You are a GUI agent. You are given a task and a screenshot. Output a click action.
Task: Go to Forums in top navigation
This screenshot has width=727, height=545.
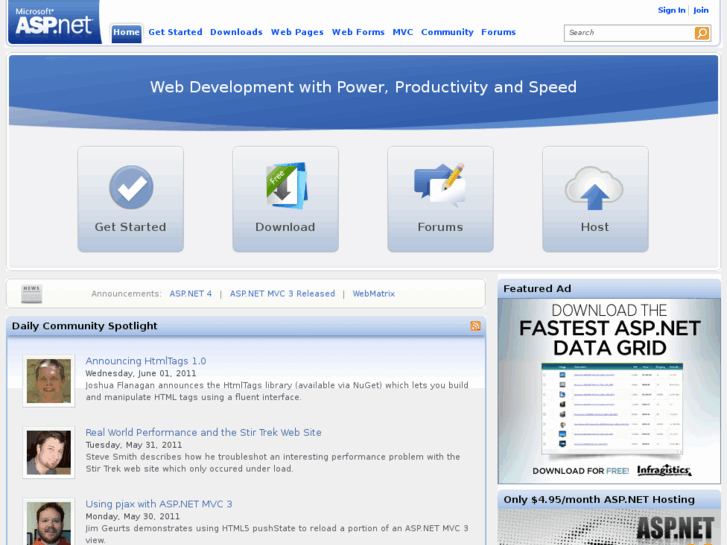tap(498, 32)
